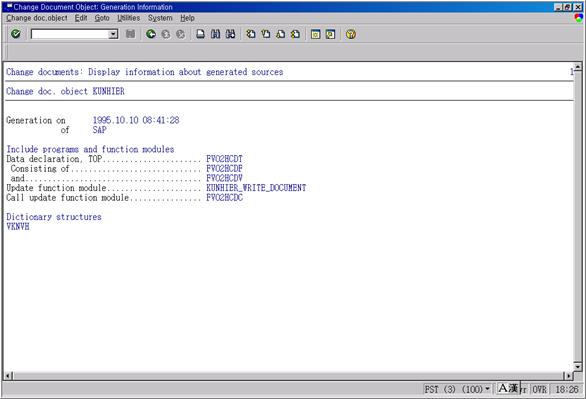586x399 pixels.
Task: Click the generating user SAP
Action: coord(99,130)
